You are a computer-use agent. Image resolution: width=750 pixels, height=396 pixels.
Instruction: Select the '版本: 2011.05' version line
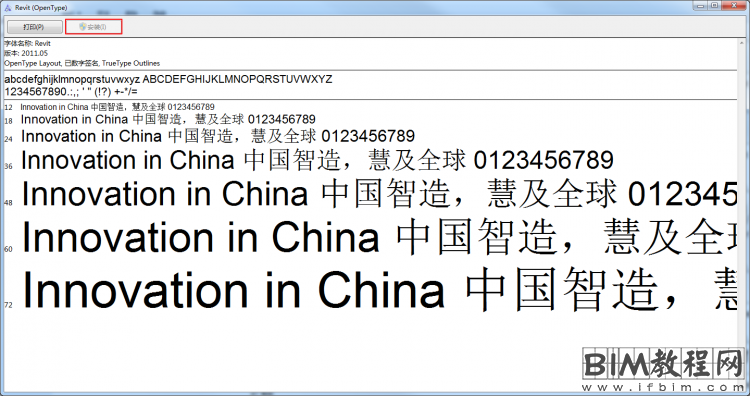tap(26, 53)
